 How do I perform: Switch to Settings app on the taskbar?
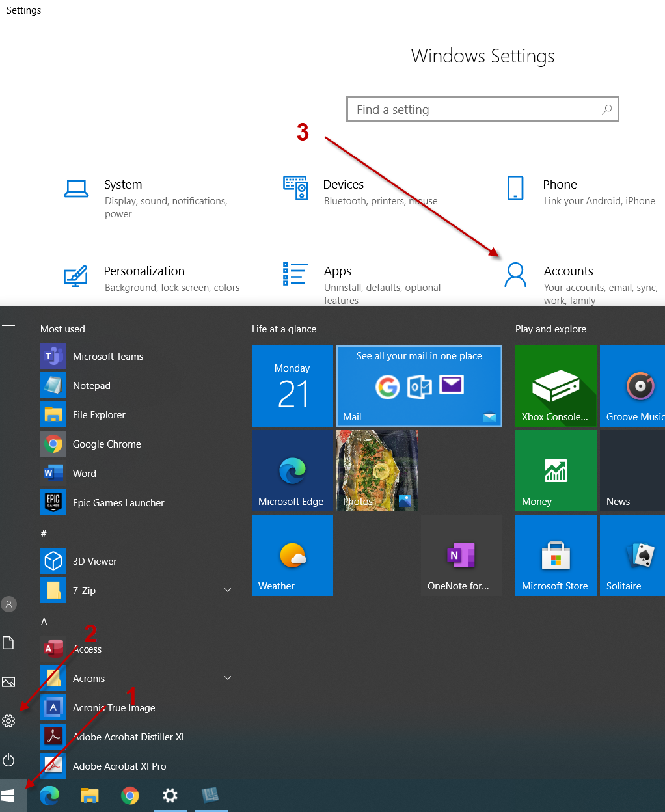(x=170, y=795)
